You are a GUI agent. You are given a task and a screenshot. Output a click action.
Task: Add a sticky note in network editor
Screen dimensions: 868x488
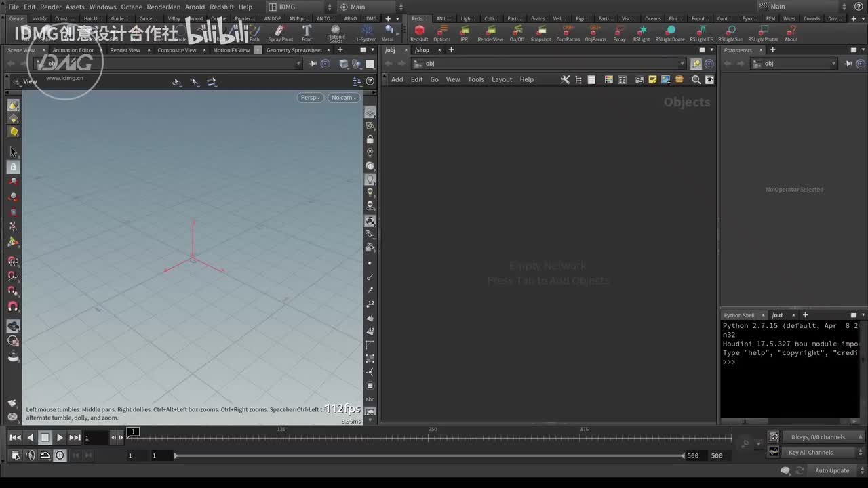coord(652,79)
